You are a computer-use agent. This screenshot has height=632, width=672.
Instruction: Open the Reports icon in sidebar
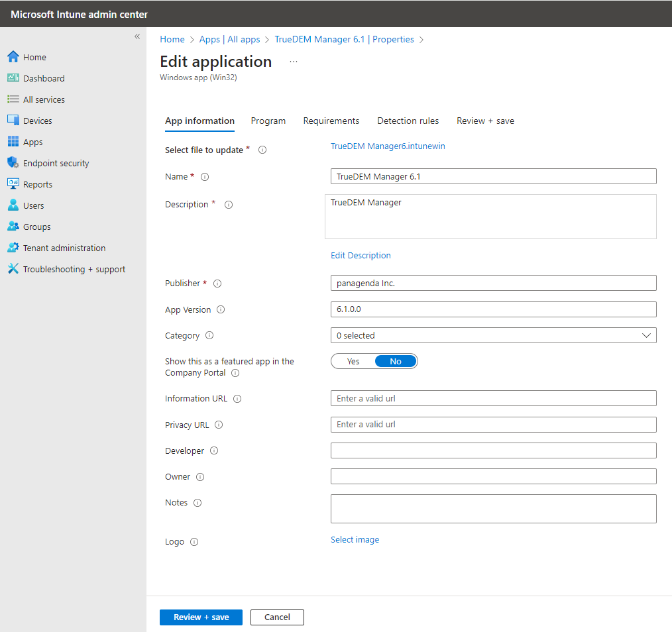coord(13,184)
